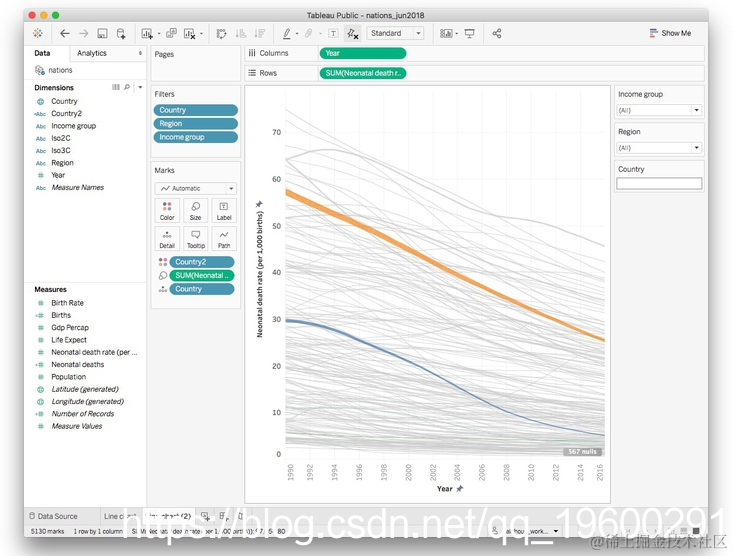The height and width of the screenshot is (556, 733).
Task: Click the Region pill in Filters
Action: pyautogui.click(x=195, y=123)
